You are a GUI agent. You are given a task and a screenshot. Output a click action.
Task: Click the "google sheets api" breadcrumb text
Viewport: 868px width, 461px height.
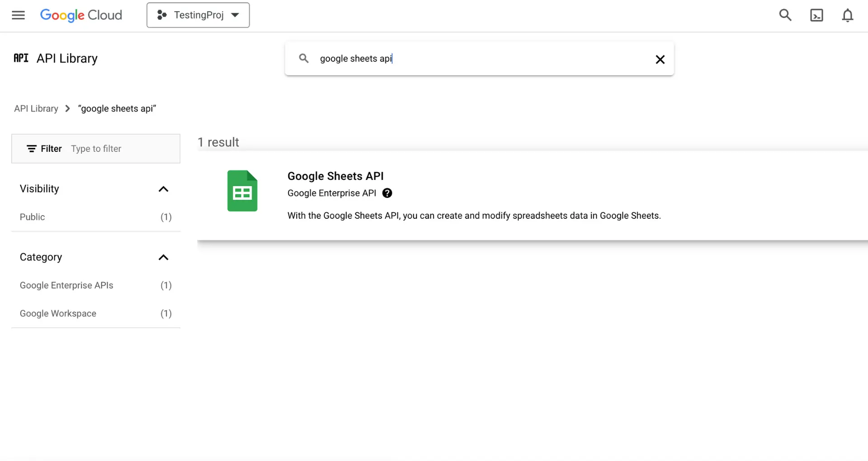coord(117,108)
